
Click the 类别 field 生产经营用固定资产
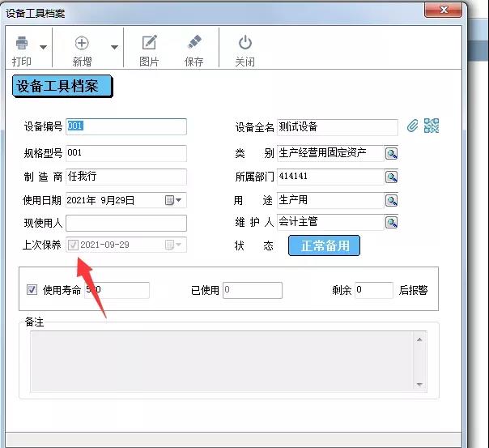[x=330, y=153]
